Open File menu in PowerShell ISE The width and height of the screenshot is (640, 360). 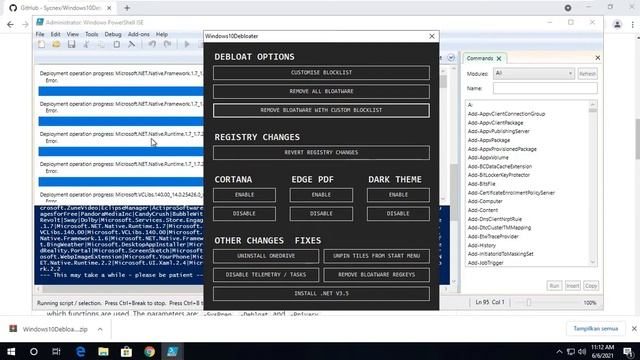click(40, 34)
